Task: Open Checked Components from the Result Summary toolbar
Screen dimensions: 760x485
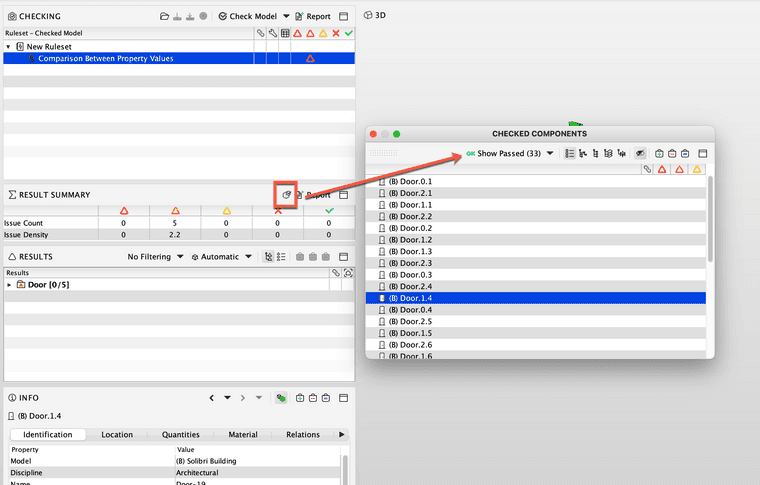Action: pyautogui.click(x=286, y=195)
